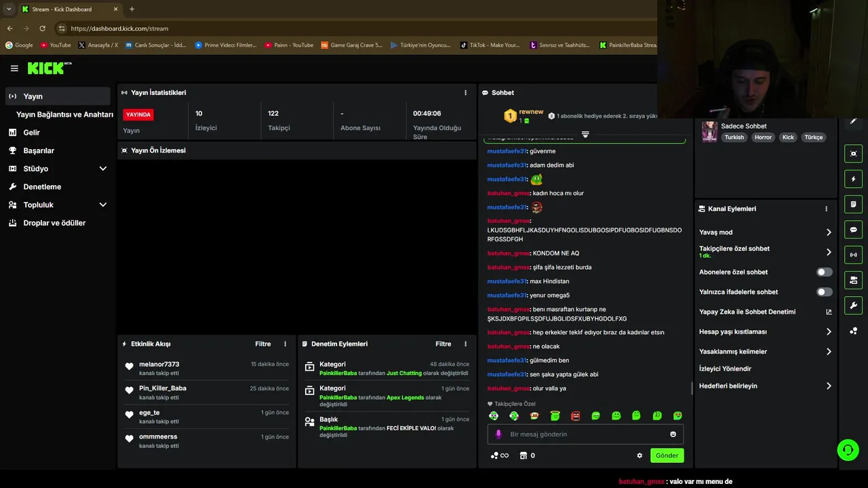Reload the page with browser refresh button
The width and height of the screenshot is (868, 488).
[x=42, y=28]
